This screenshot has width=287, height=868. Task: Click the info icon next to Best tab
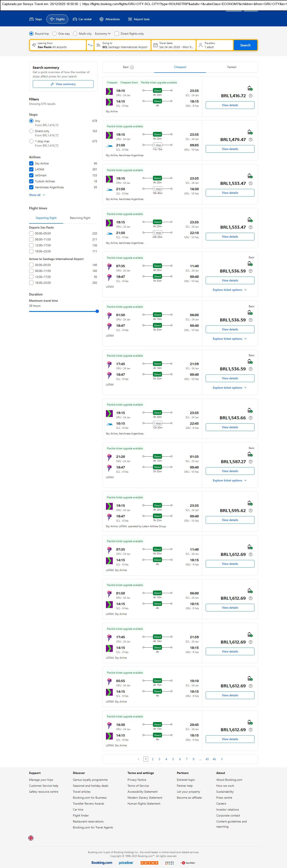point(132,67)
